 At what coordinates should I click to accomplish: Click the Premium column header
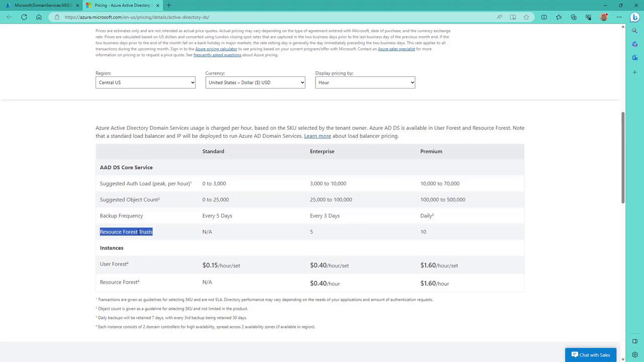[431, 151]
